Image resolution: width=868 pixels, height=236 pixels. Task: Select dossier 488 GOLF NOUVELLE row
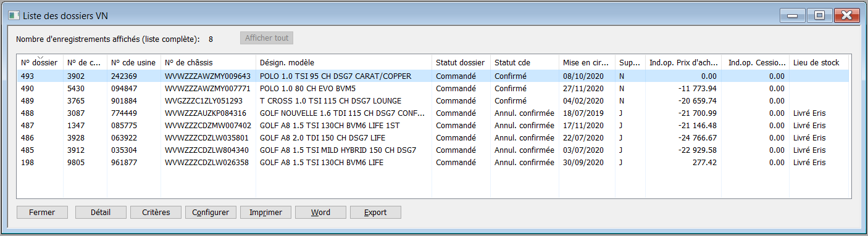pos(433,113)
